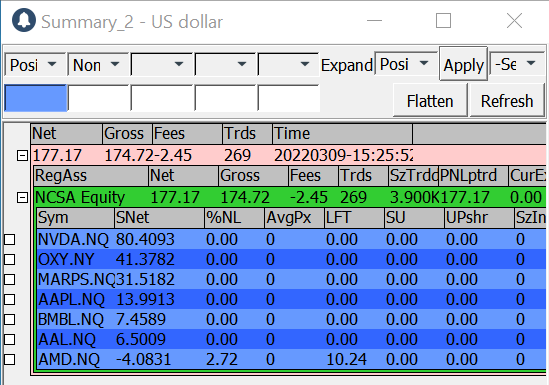Viewport: 549px width, 385px height.
Task: Click the SNet value 41.3782
Action: click(x=145, y=260)
